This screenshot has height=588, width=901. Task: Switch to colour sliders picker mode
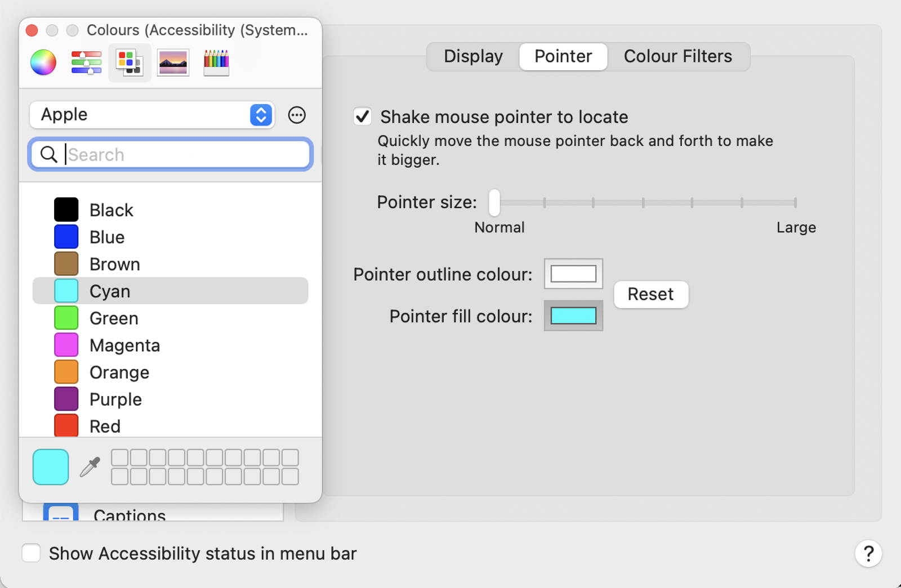[x=86, y=62]
